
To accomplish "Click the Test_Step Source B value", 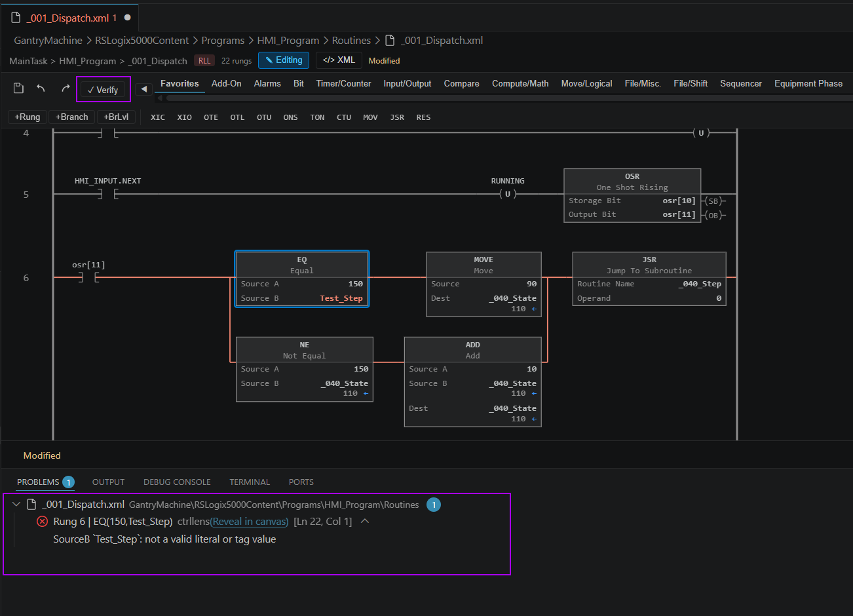I will [341, 298].
